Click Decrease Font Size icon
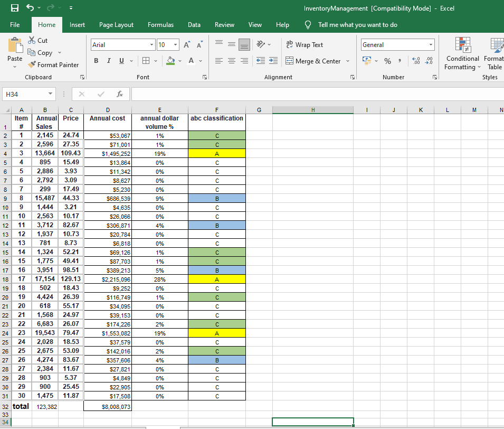 [x=199, y=45]
